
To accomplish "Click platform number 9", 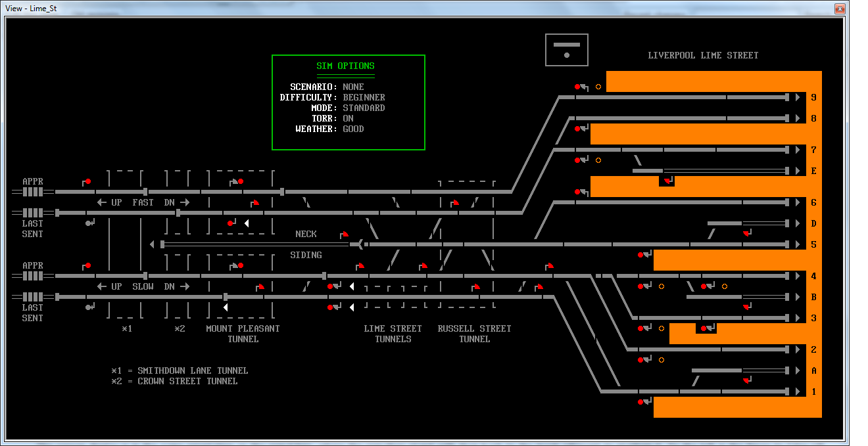I will click(814, 97).
